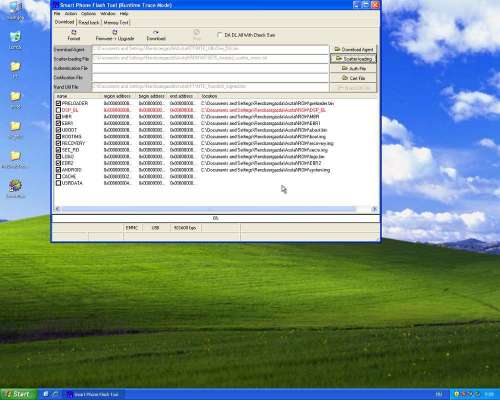
Task: Sort by the end address column header
Action: 183,96
